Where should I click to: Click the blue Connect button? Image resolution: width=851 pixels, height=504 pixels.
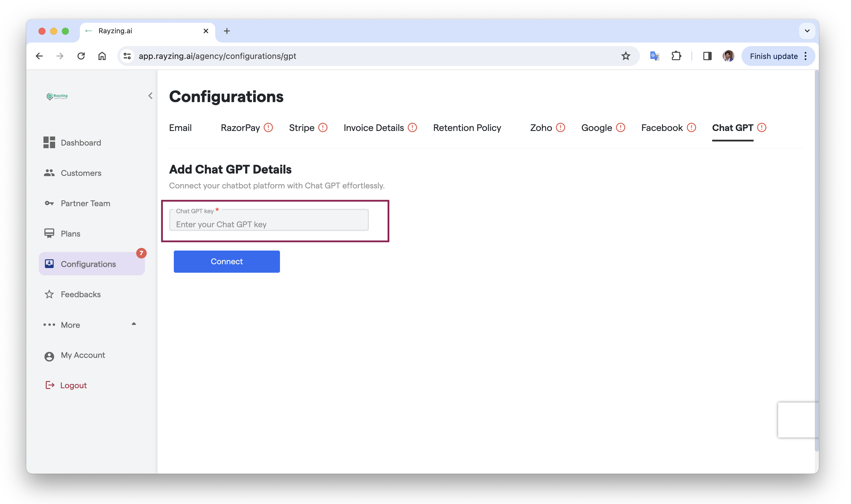coord(227,262)
